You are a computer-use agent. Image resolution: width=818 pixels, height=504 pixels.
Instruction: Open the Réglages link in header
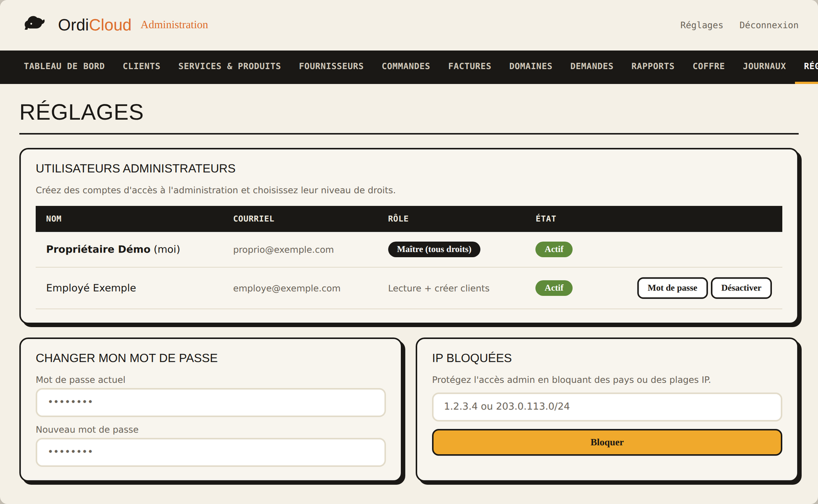(701, 25)
